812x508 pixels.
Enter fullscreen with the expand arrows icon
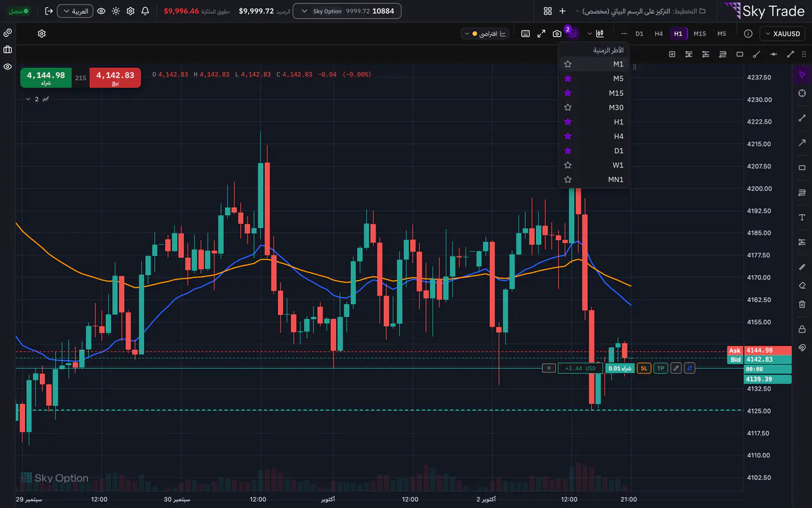541,34
